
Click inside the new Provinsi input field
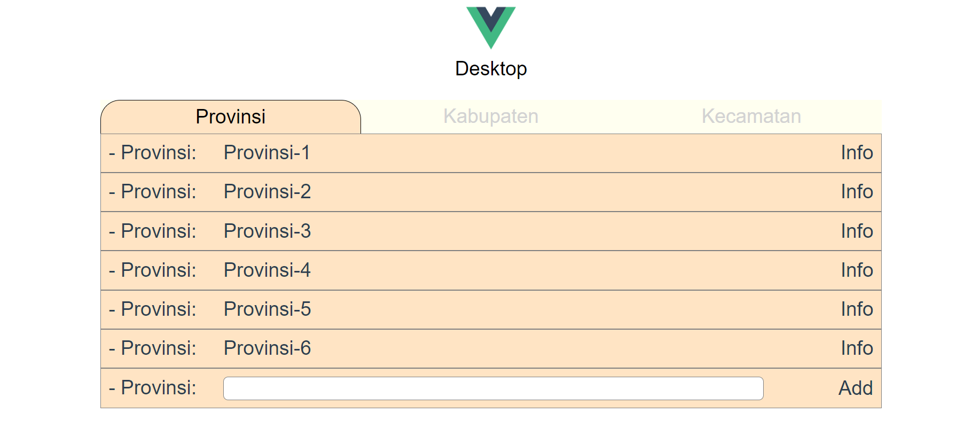tap(492, 388)
